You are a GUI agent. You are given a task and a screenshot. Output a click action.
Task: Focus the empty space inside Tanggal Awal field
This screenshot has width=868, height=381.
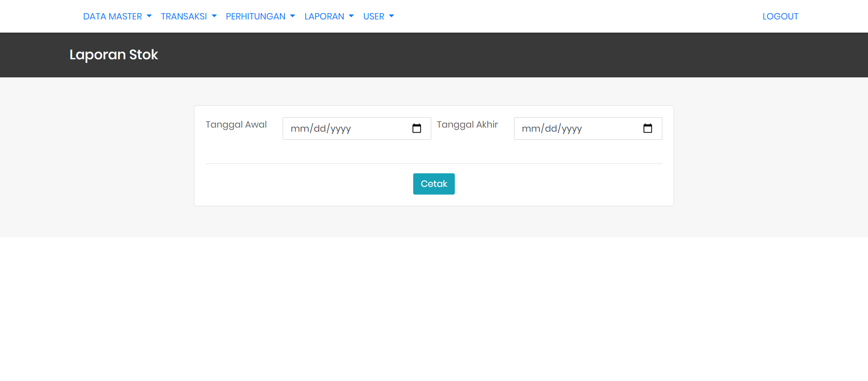tap(380, 129)
